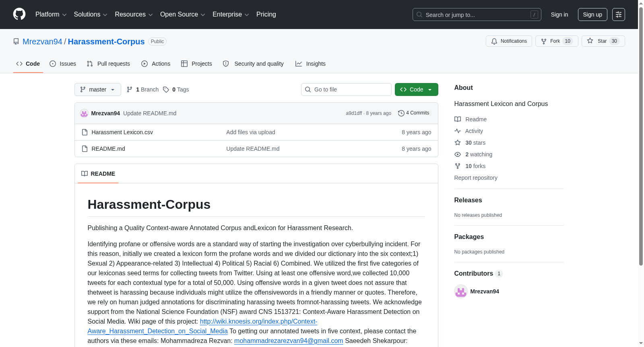Screen dimensions: 644x347
Task: View the 4 Commits history
Action: 414,113
